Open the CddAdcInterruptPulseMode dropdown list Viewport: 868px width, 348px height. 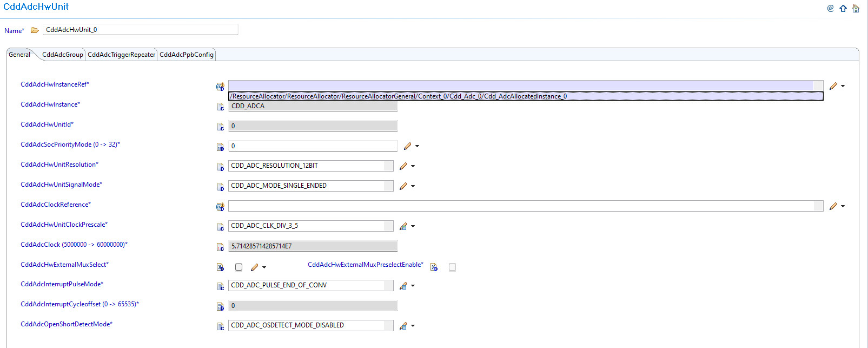(x=388, y=286)
